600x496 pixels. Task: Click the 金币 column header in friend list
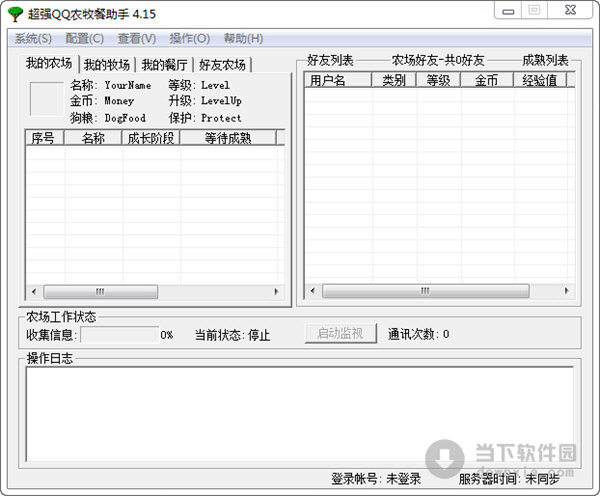pyautogui.click(x=486, y=80)
